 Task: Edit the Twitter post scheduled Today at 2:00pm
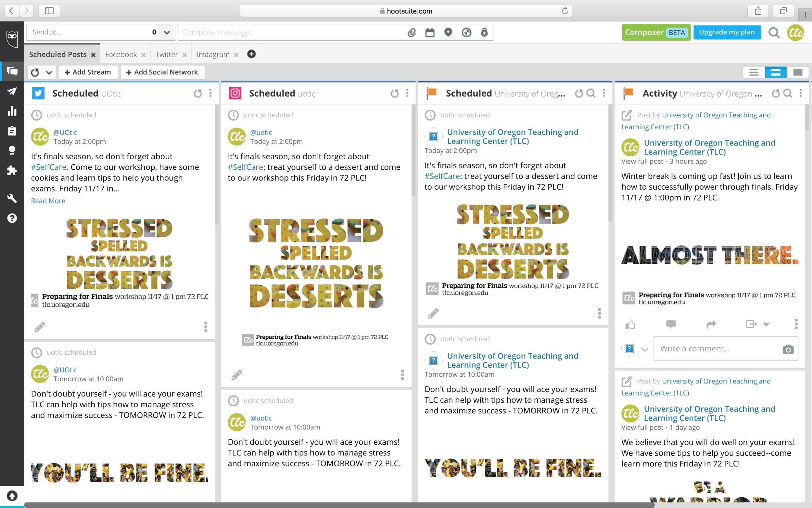(40, 327)
